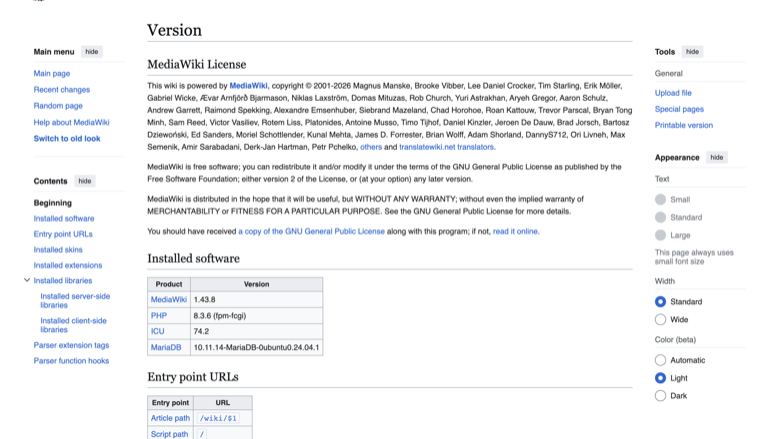Click version cell '8.3.6 (fpm-fcgi)'

(x=257, y=316)
